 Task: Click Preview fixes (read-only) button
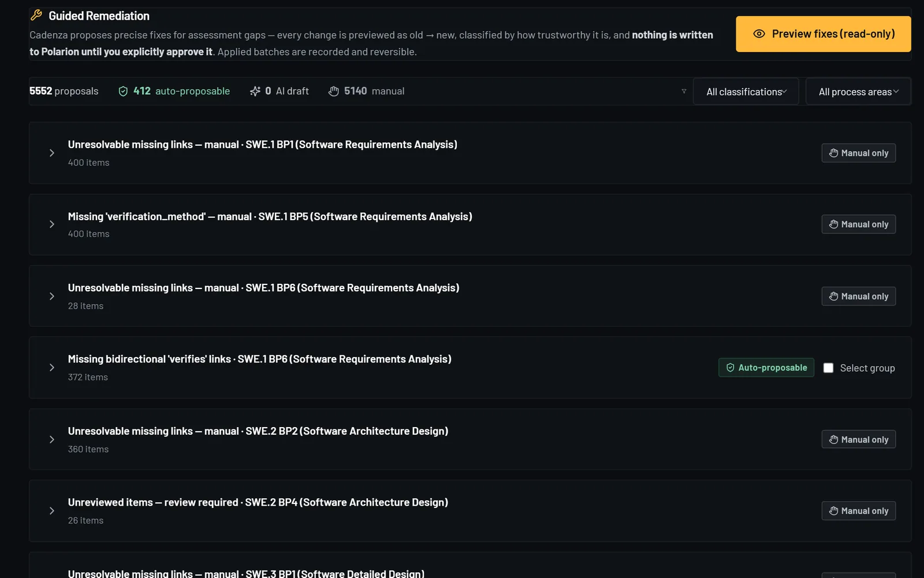click(x=824, y=34)
